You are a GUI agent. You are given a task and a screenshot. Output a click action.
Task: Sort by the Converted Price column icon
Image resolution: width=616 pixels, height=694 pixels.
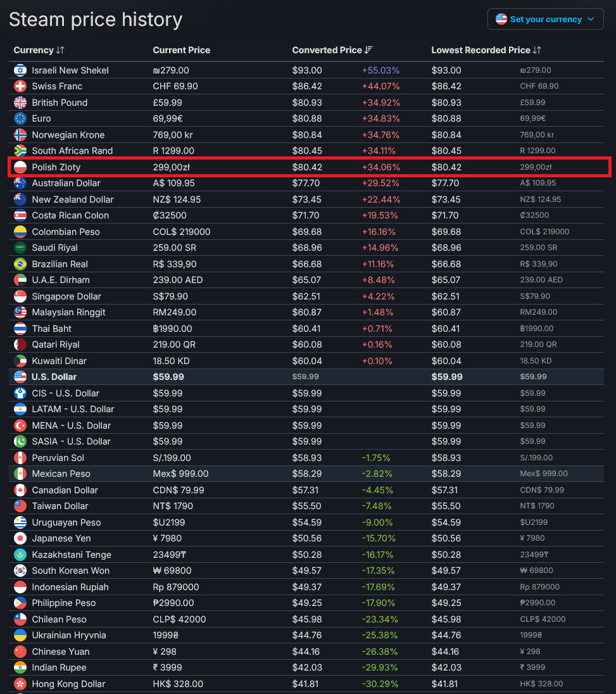(x=368, y=50)
